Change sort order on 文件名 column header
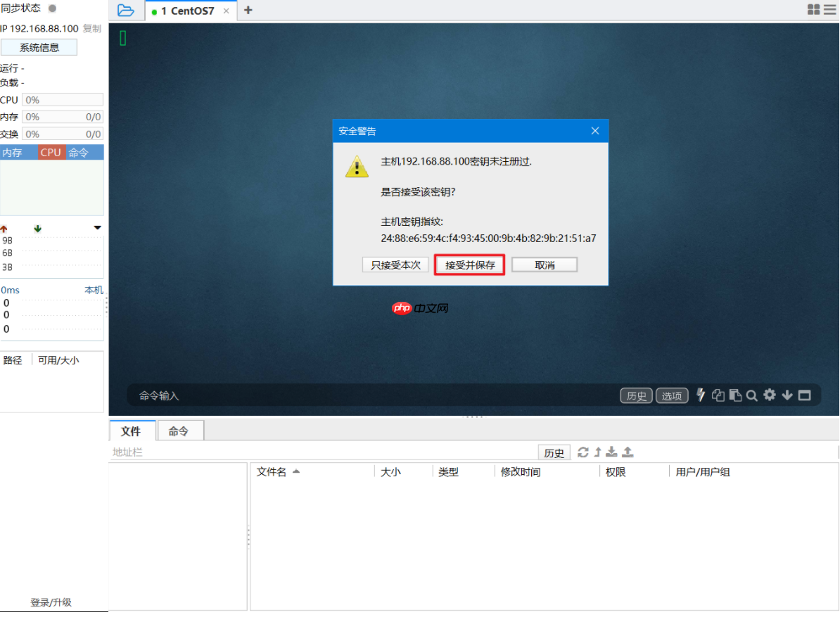Screen dimensions: 840x617 pyautogui.click(x=274, y=471)
